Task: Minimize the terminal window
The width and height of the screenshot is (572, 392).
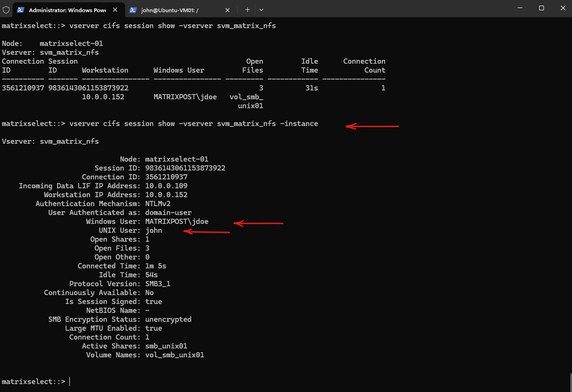Action: click(x=520, y=8)
